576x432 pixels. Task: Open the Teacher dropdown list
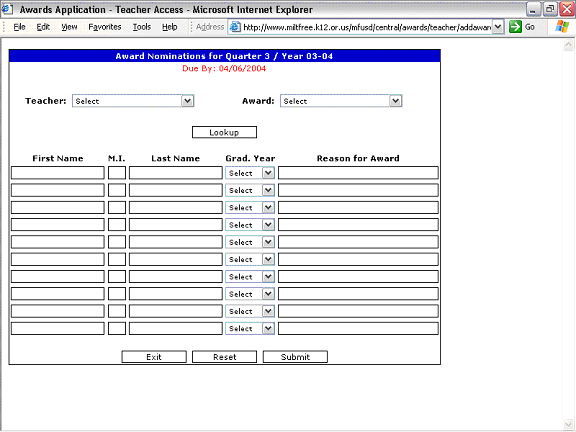[x=133, y=101]
